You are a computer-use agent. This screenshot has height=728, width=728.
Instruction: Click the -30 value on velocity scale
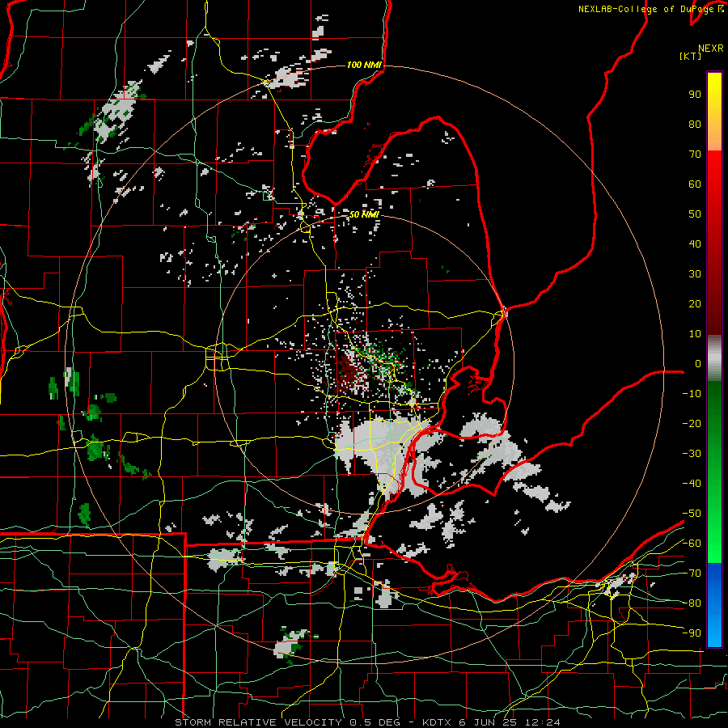(692, 454)
